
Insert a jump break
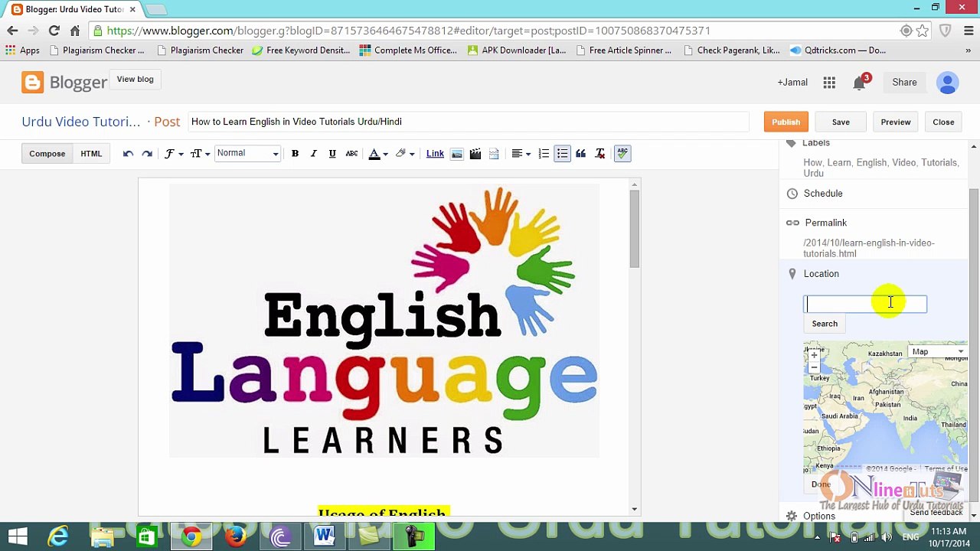click(x=494, y=154)
